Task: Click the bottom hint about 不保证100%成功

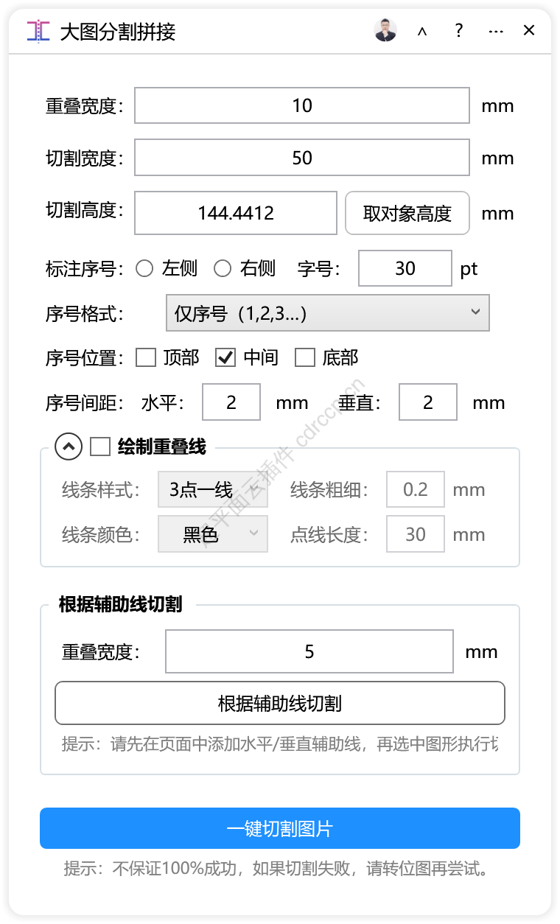Action: (x=276, y=869)
